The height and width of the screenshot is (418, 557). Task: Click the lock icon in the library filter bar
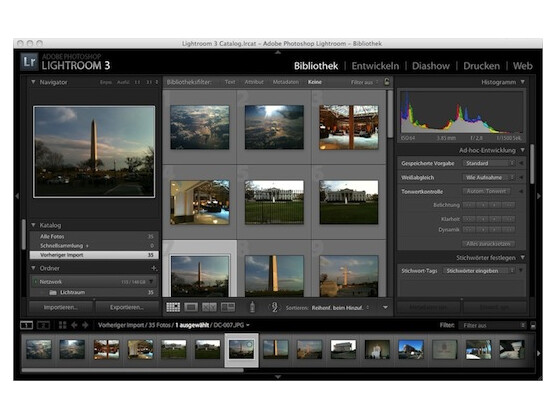387,82
